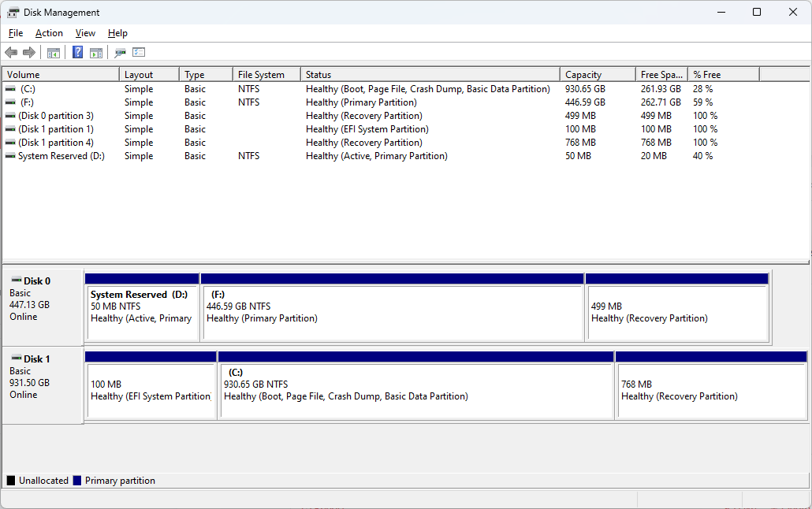Click the drive icon of Disk 1 partition 4
This screenshot has width=812, height=509.
pyautogui.click(x=10, y=143)
